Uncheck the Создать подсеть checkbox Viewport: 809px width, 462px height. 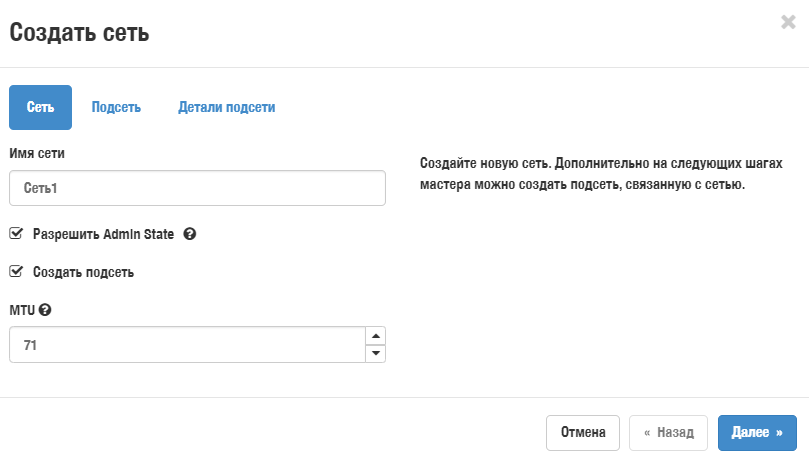[16, 271]
